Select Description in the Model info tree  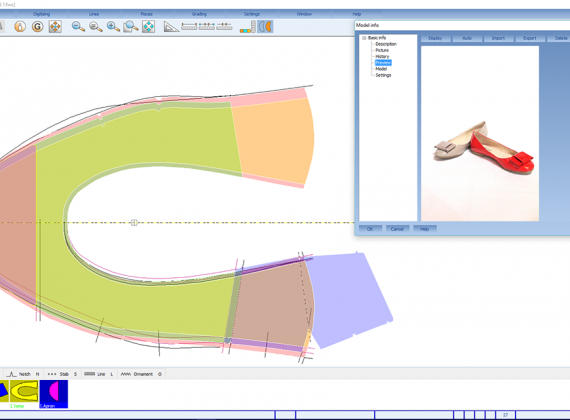(386, 44)
